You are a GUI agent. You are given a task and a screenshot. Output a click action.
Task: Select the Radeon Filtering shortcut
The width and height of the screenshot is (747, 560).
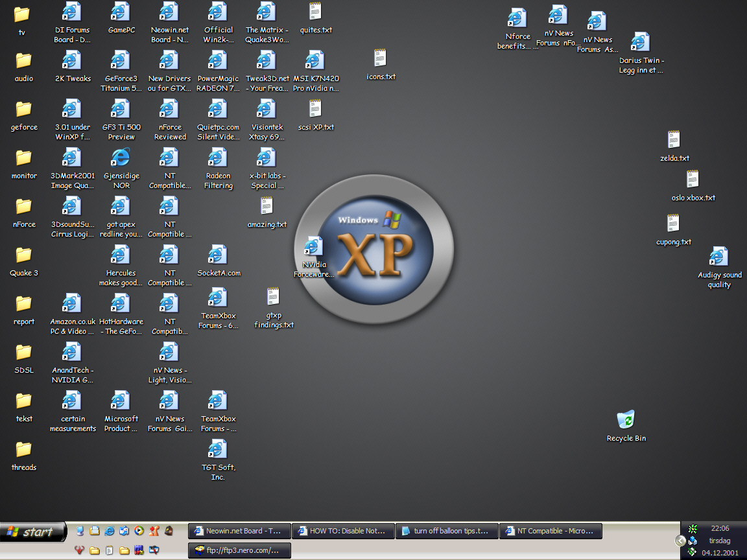(218, 169)
